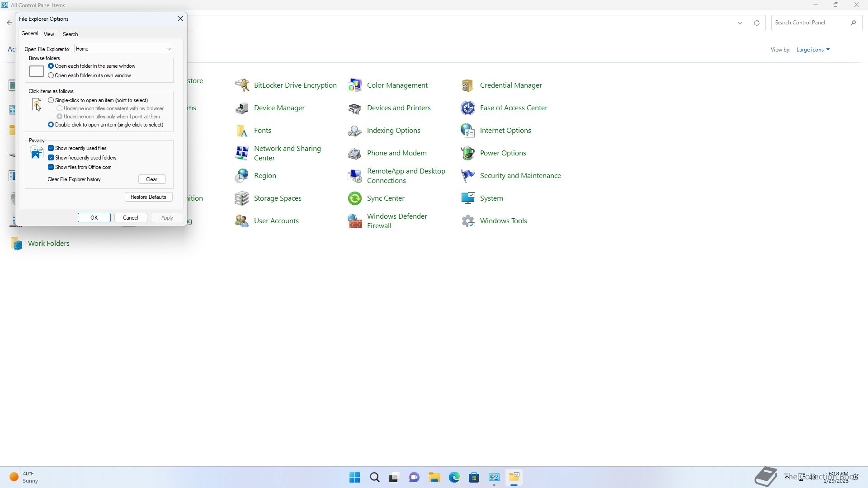Open the Power Options link text

point(503,153)
